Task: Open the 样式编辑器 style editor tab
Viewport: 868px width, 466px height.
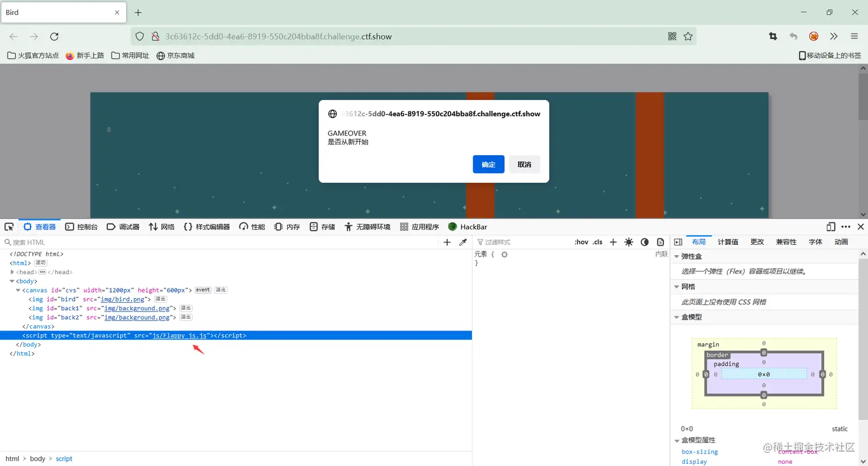Action: point(207,227)
